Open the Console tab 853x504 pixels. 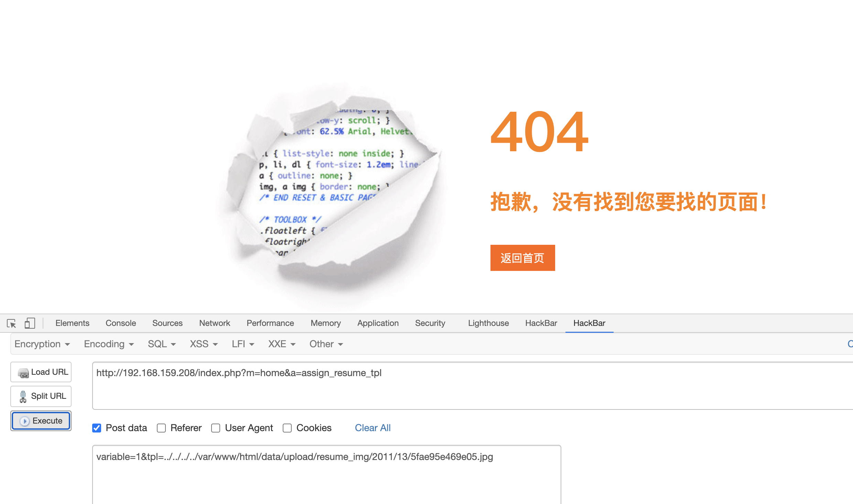(x=121, y=323)
